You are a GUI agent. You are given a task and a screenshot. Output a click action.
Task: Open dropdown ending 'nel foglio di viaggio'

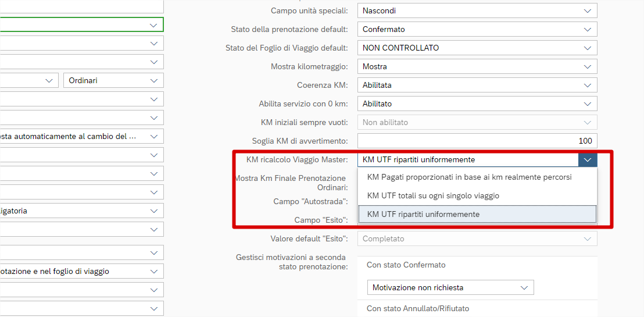(x=153, y=271)
